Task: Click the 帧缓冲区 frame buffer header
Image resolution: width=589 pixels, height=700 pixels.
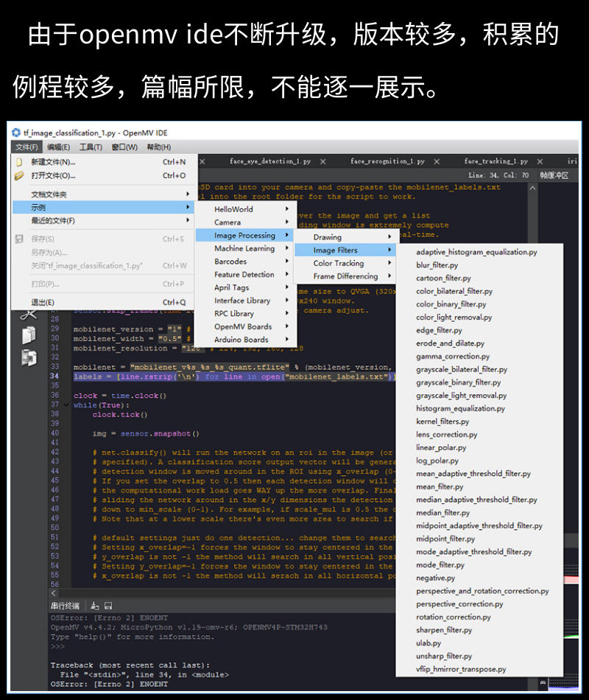Action: pyautogui.click(x=554, y=175)
